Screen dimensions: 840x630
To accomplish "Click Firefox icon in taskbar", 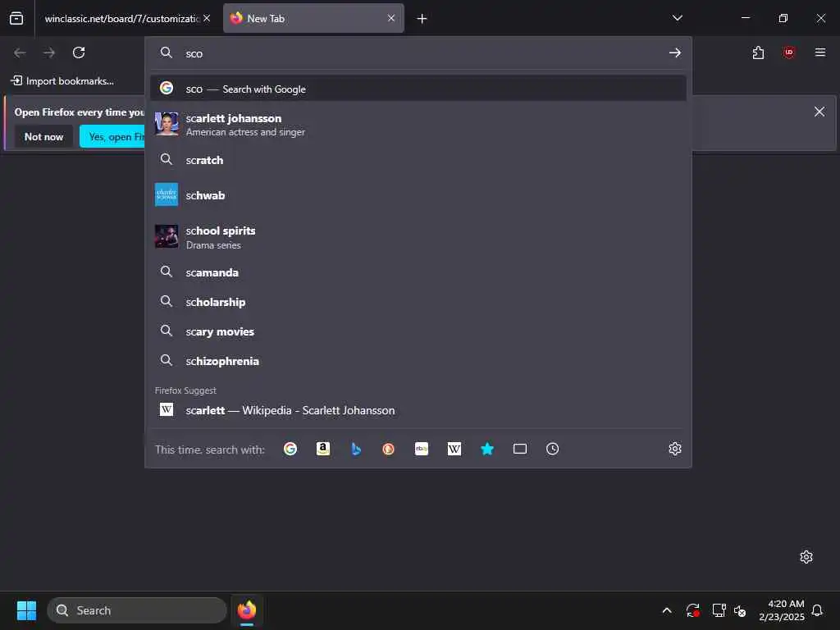I will click(x=247, y=610).
